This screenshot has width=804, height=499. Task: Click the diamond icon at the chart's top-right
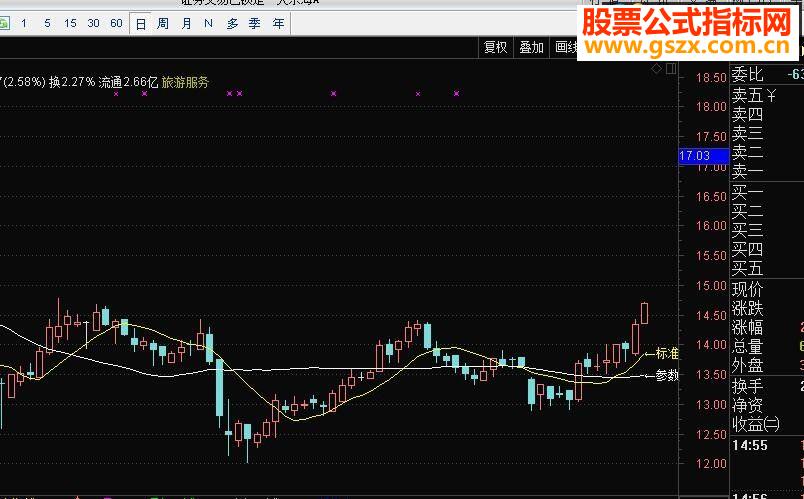click(x=656, y=69)
